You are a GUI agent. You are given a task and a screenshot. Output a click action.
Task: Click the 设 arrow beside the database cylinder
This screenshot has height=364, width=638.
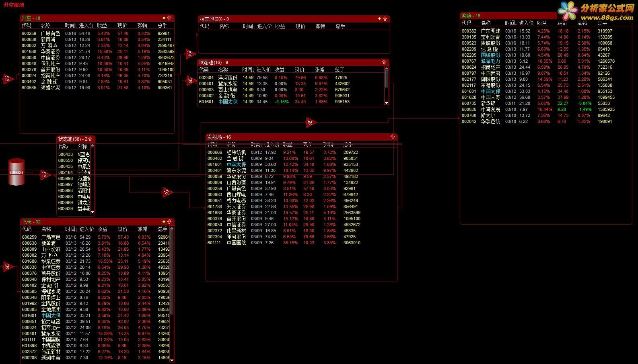point(45,175)
